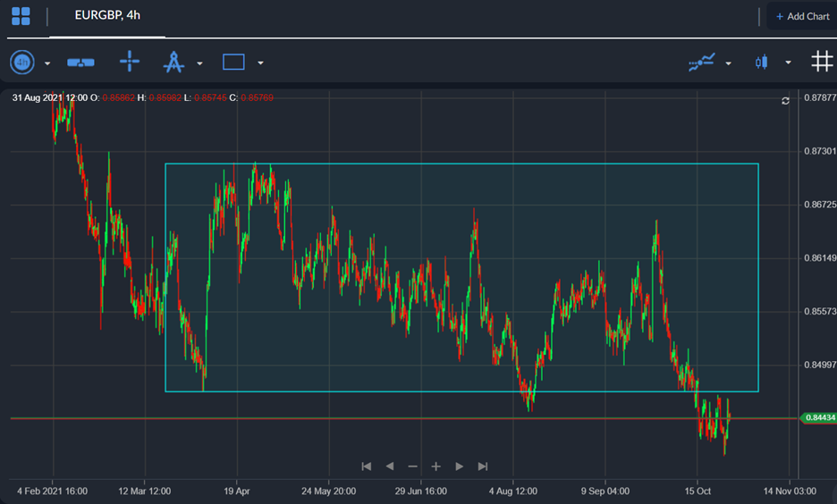
Task: Expand the rectangle shapes dropdown arrow
Action: (x=260, y=63)
